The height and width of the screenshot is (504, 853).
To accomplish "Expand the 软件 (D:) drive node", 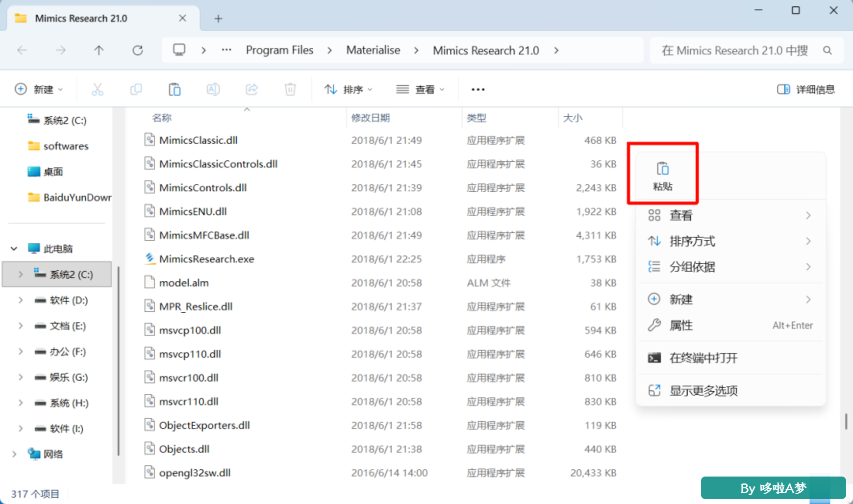I will pyautogui.click(x=21, y=300).
